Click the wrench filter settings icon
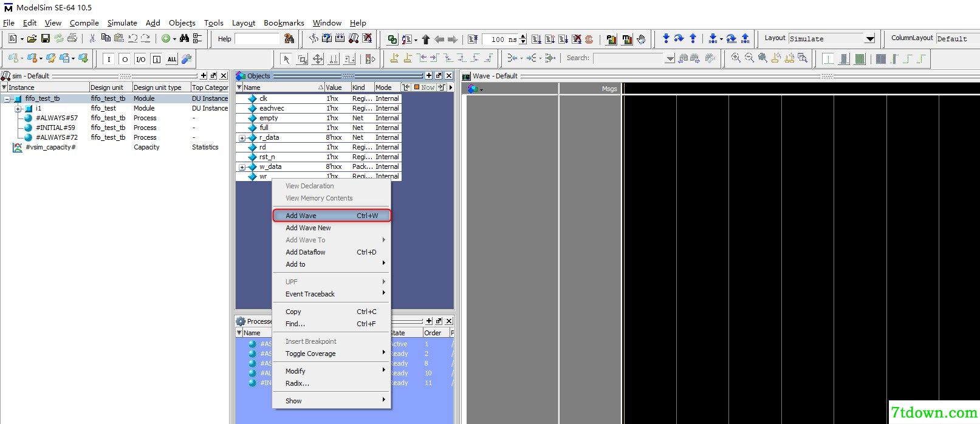 pos(187,59)
